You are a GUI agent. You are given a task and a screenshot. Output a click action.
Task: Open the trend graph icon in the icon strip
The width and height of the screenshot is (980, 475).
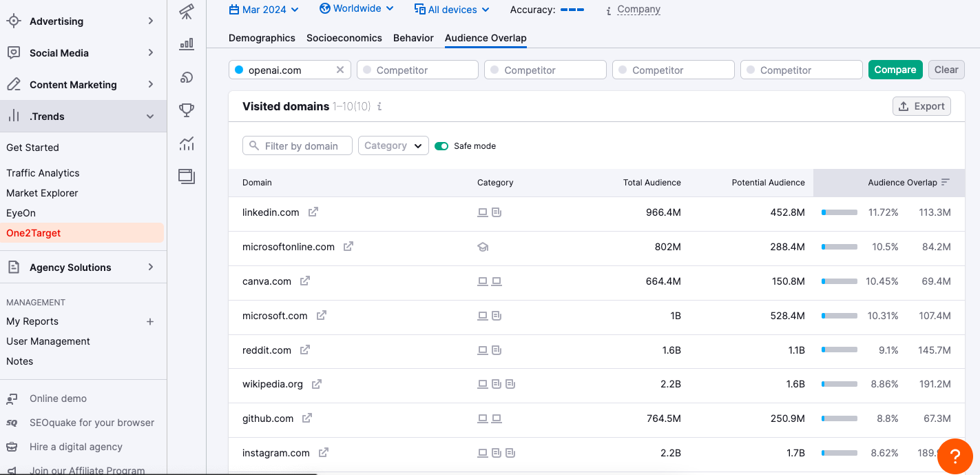[186, 143]
